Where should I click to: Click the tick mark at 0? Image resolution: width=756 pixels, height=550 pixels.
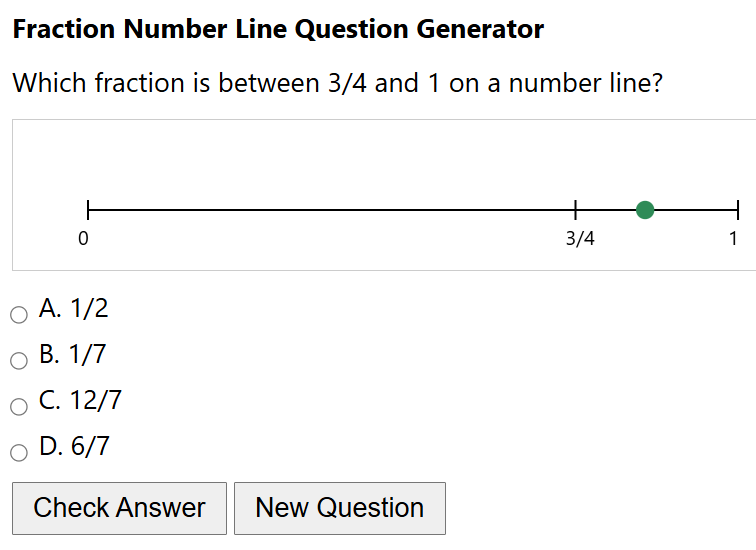pos(88,210)
